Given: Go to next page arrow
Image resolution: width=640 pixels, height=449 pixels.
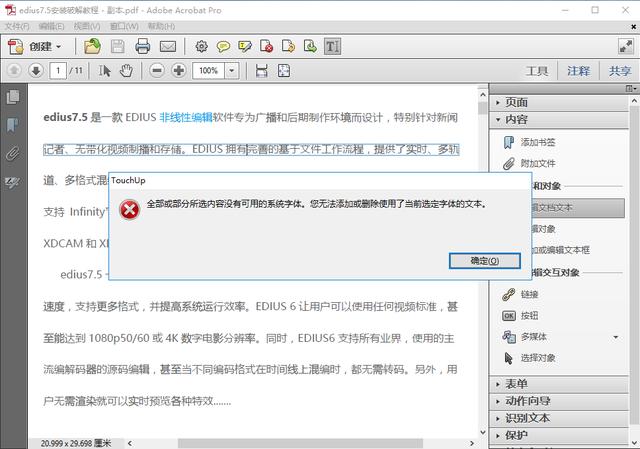Looking at the screenshot, I should [36, 71].
